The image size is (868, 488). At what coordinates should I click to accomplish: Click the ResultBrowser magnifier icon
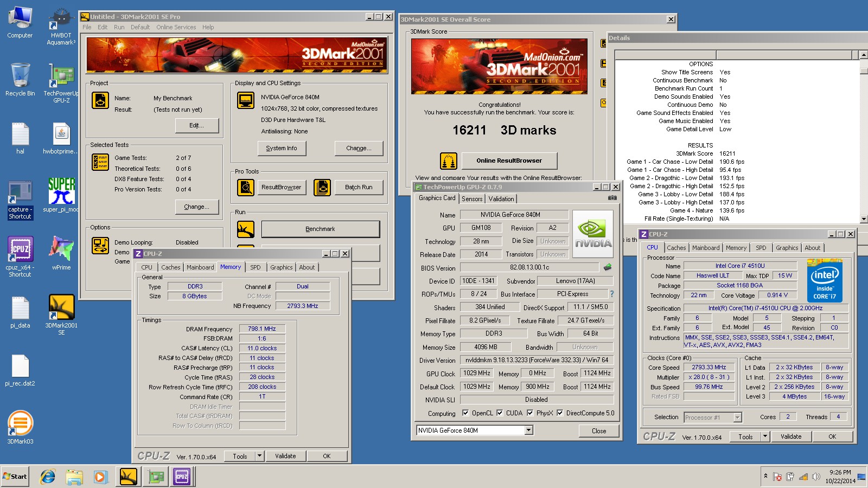[x=246, y=187]
